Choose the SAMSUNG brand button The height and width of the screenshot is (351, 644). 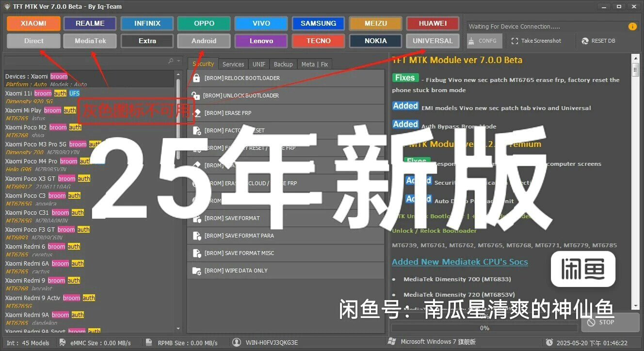click(318, 23)
